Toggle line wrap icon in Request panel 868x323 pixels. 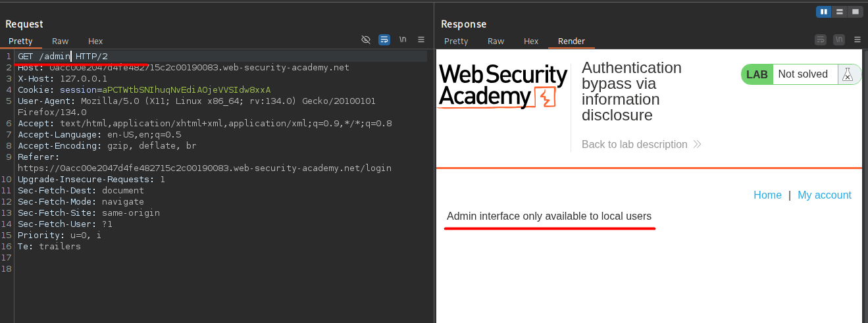point(384,40)
